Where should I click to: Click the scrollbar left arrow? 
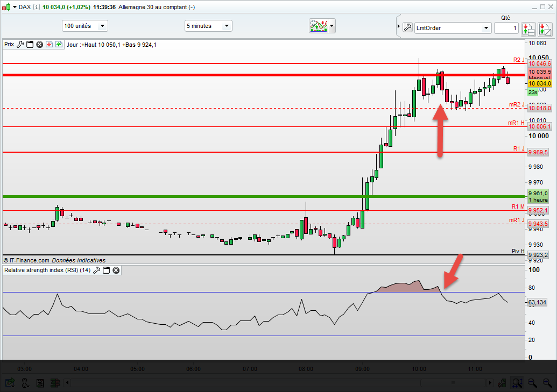point(67,383)
